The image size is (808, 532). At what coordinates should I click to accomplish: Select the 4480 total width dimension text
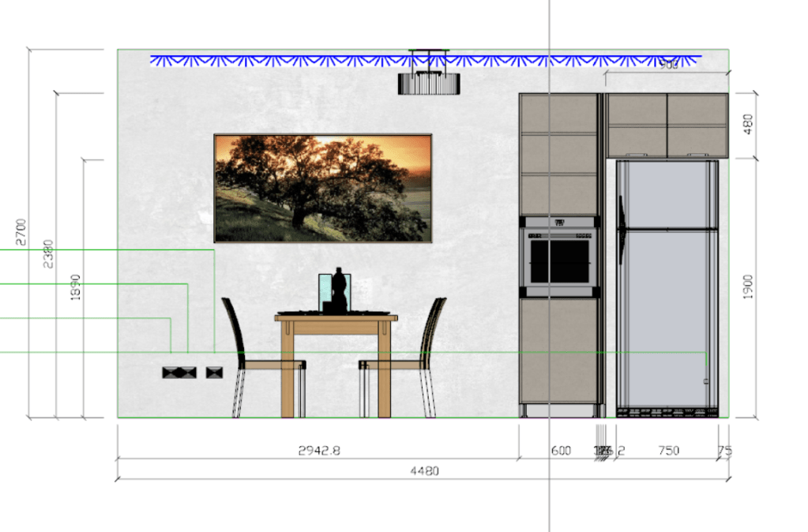click(424, 471)
